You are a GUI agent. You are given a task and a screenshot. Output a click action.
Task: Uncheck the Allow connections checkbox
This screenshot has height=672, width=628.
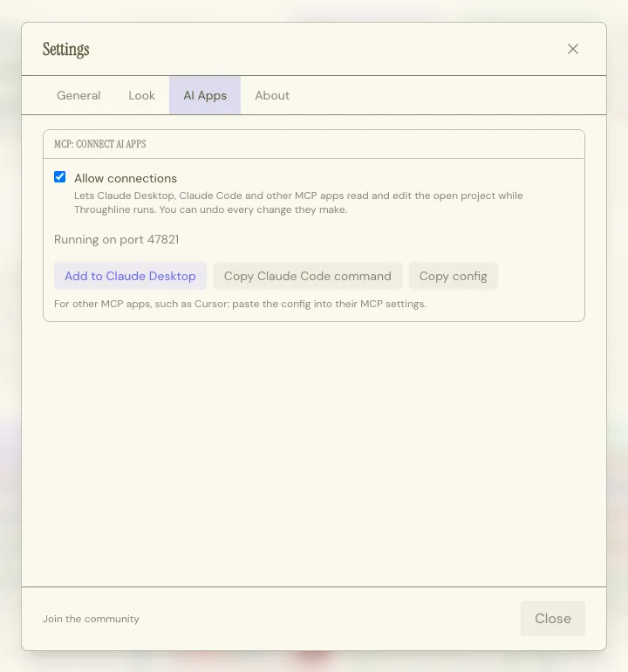click(59, 177)
